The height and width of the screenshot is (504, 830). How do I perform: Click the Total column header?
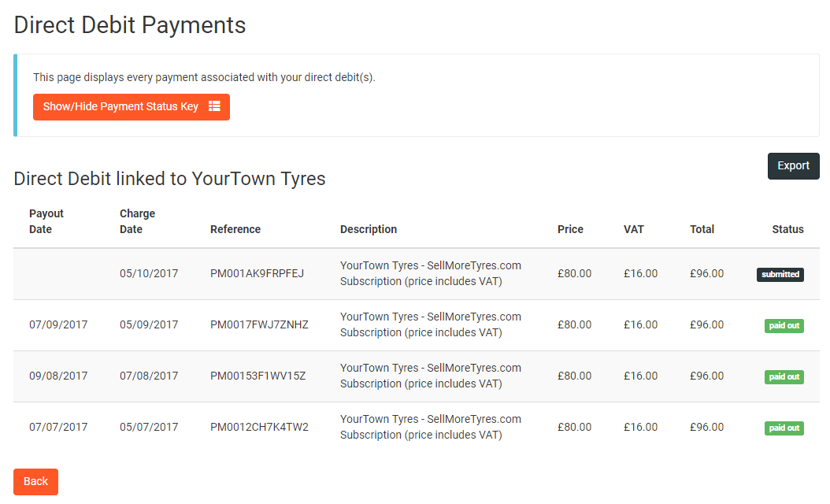click(702, 230)
